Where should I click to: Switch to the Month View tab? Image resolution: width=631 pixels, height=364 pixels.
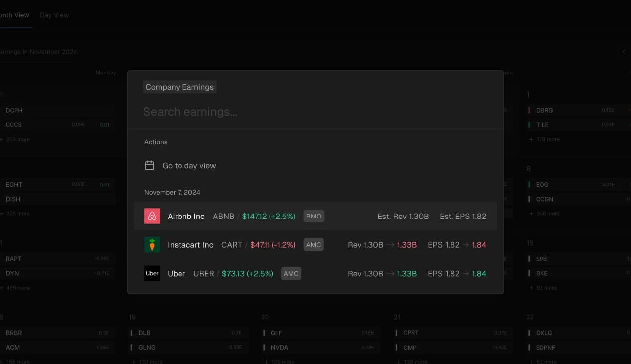[x=14, y=15]
